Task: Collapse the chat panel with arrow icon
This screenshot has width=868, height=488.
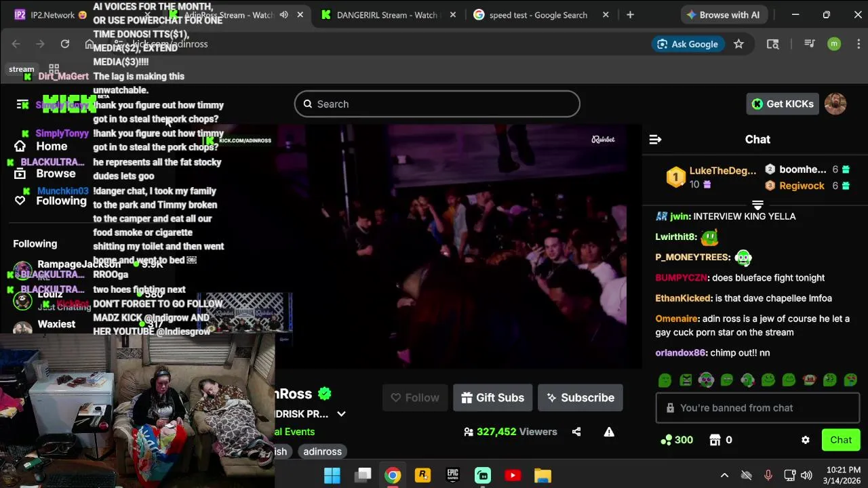Action: [655, 140]
